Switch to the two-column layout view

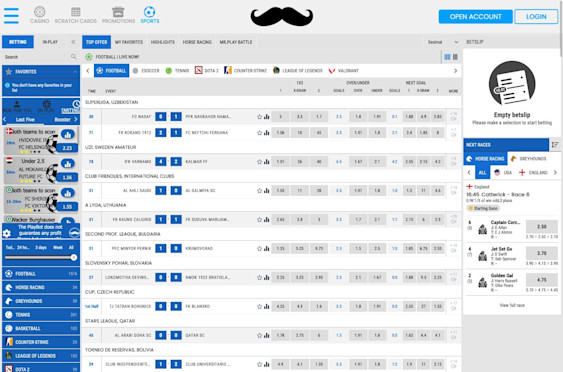click(x=447, y=57)
